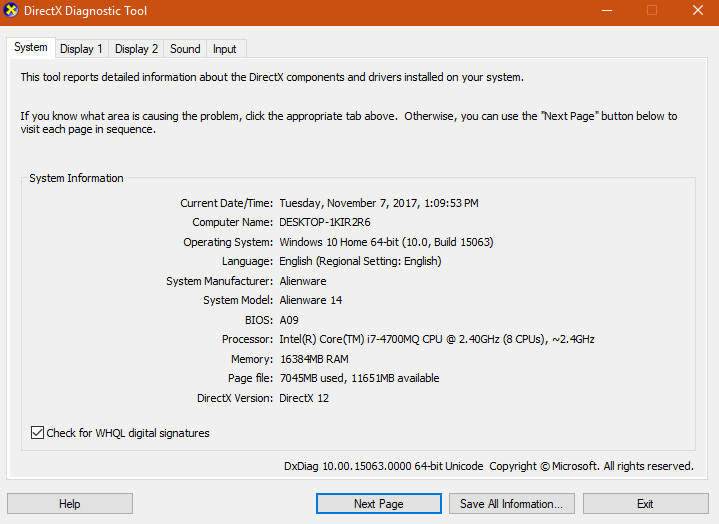Viewport: 719px width, 524px height.
Task: Click the 16384MB RAM memory value
Action: [x=314, y=359]
